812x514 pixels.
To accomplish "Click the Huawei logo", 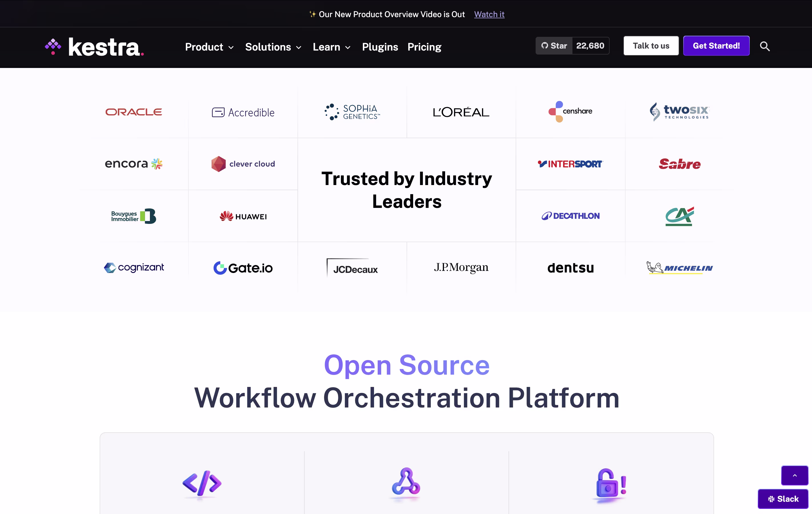I will click(x=243, y=216).
